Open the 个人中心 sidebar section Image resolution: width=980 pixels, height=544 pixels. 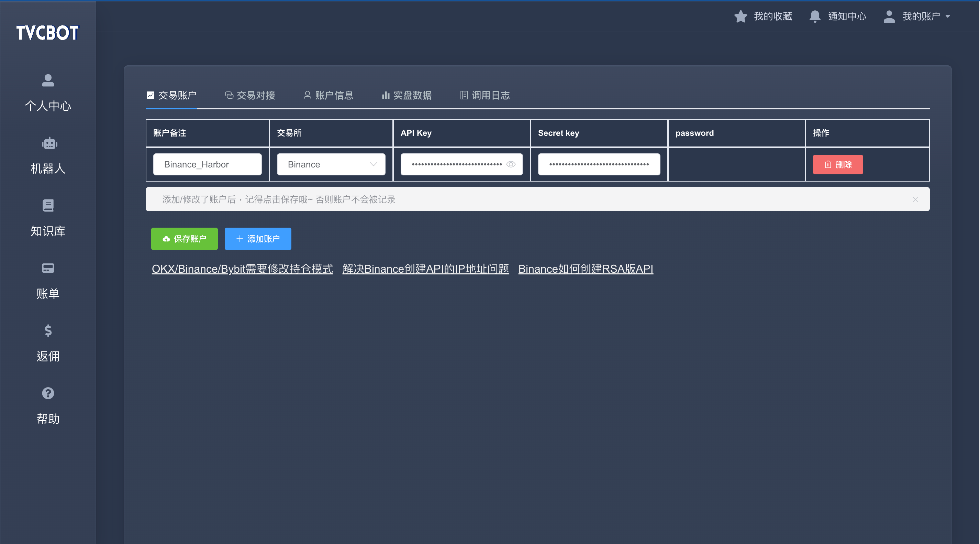click(48, 93)
